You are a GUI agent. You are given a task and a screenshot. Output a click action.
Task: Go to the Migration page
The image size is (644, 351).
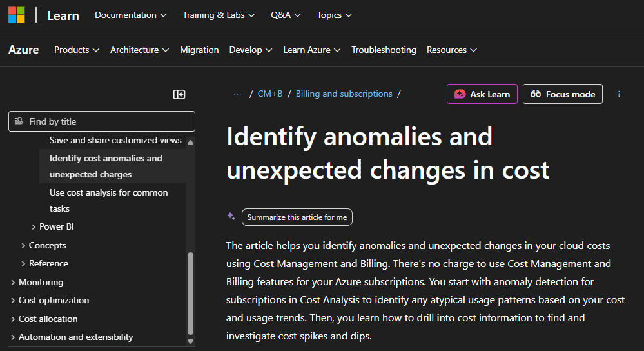[x=199, y=50]
